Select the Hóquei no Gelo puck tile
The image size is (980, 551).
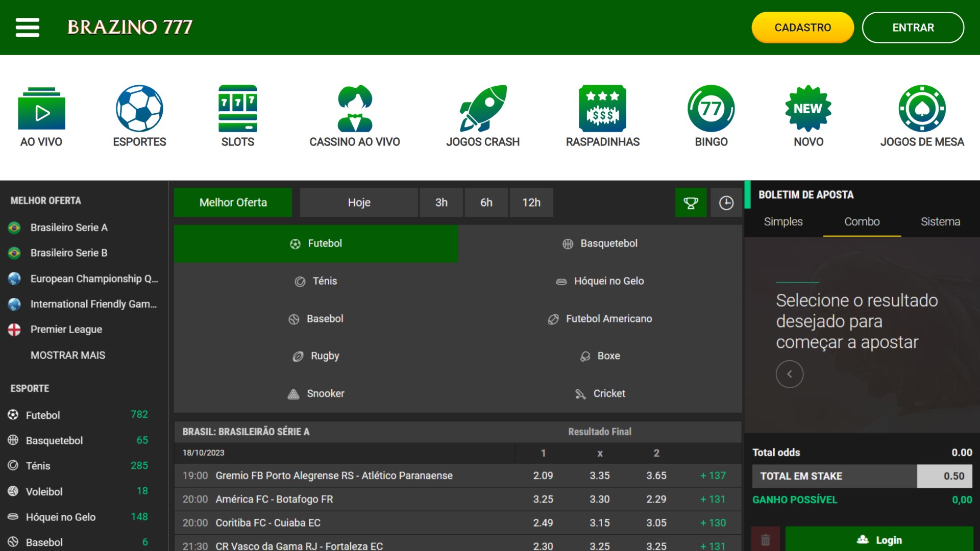tap(600, 281)
